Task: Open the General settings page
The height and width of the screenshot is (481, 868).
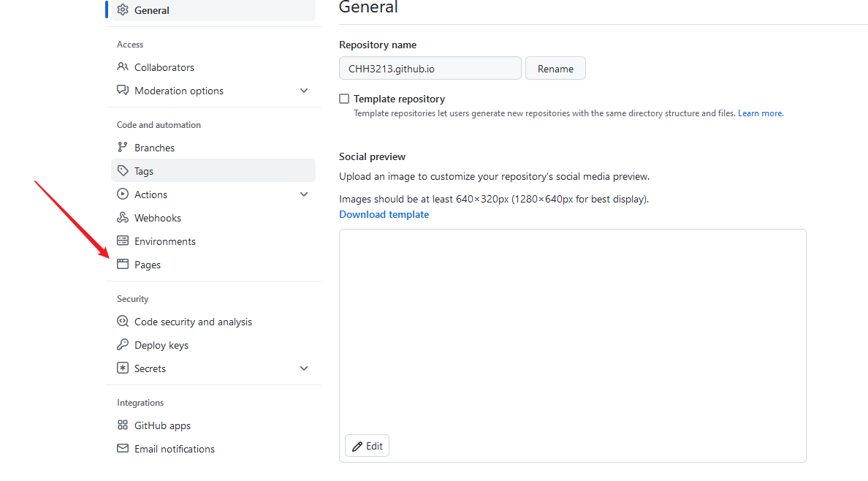Action: [x=213, y=10]
